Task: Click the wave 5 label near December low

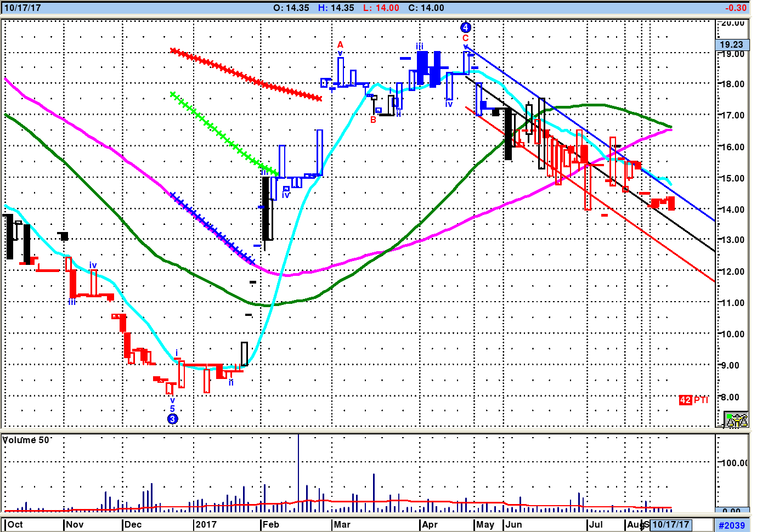Action: pos(172,409)
